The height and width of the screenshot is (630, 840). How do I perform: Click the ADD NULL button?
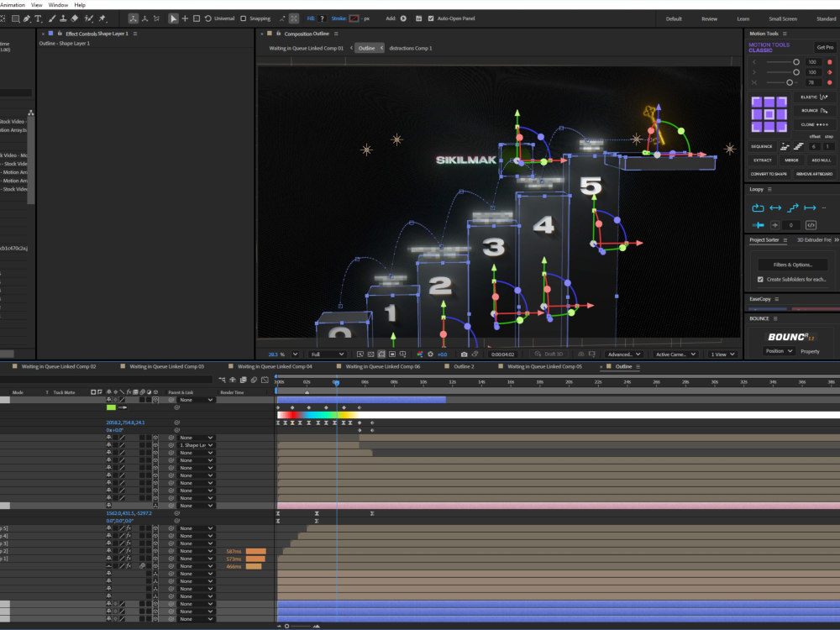click(x=822, y=160)
